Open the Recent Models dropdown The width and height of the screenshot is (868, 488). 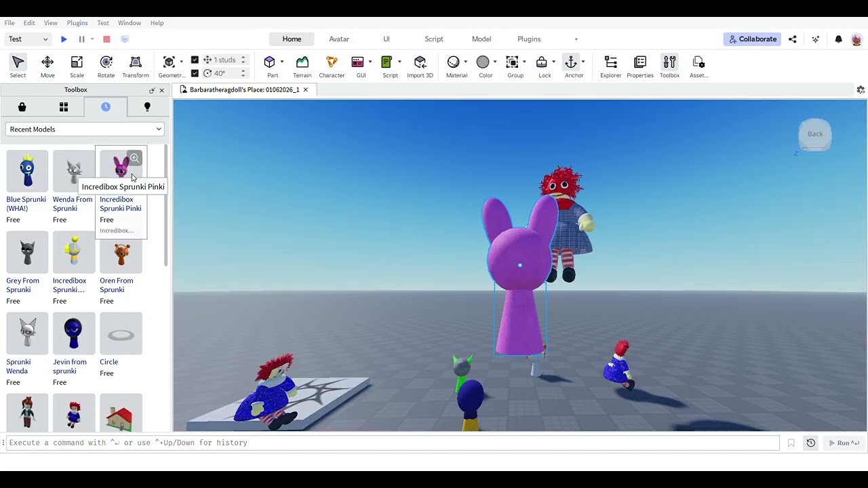coord(85,129)
